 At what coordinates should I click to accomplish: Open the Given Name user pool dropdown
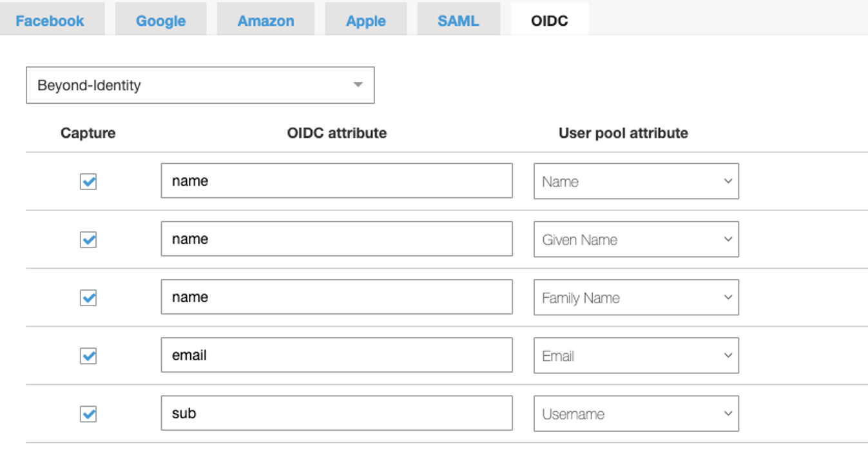coord(635,240)
